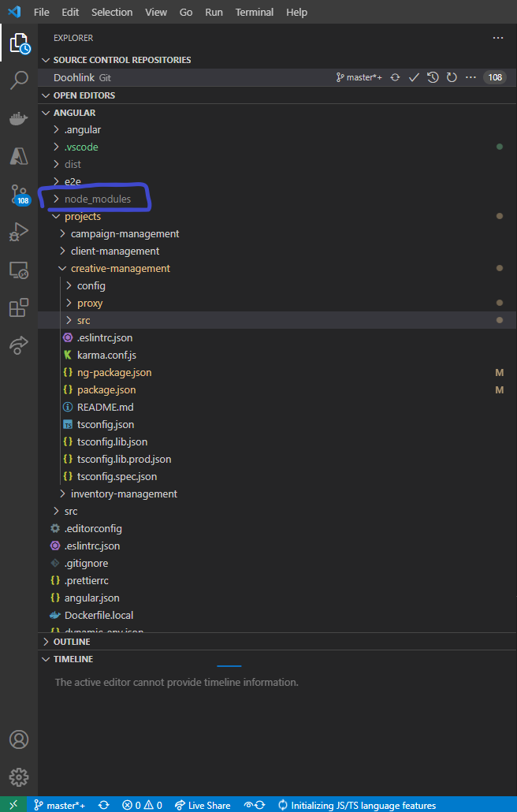This screenshot has width=517, height=812.
Task: Open package.json in creative-management
Action: tap(106, 389)
